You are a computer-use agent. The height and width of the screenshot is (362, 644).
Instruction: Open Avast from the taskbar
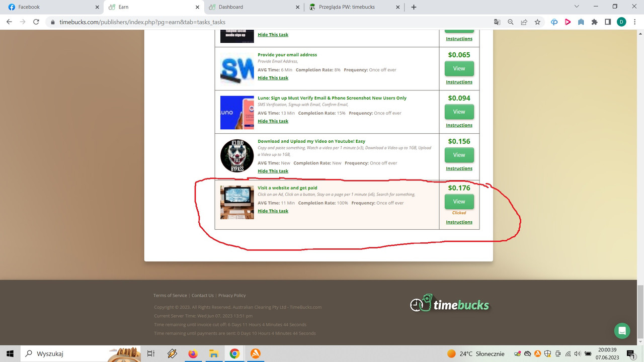point(255,353)
